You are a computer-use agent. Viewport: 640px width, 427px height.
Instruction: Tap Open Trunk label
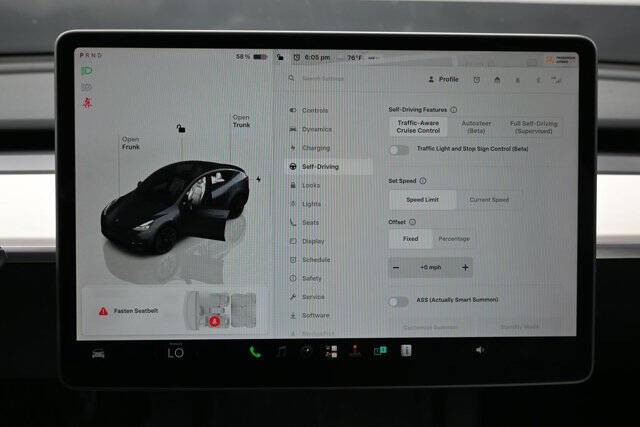pyautogui.click(x=241, y=121)
